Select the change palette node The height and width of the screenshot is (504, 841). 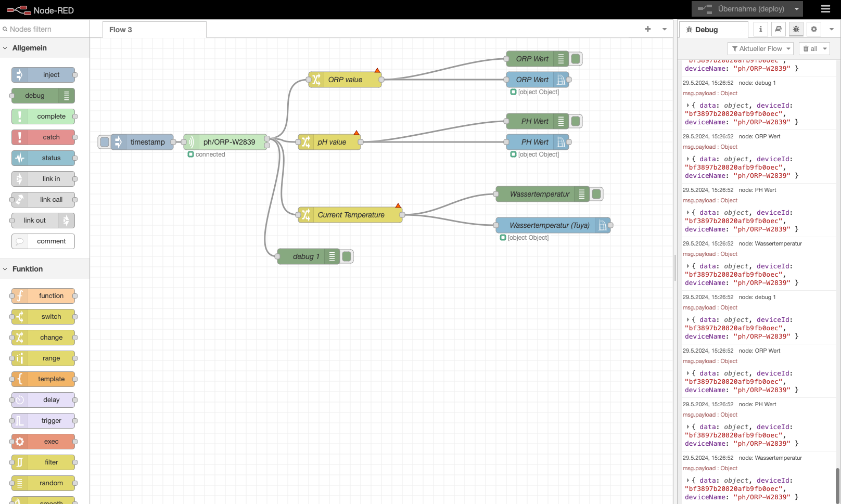(x=43, y=338)
